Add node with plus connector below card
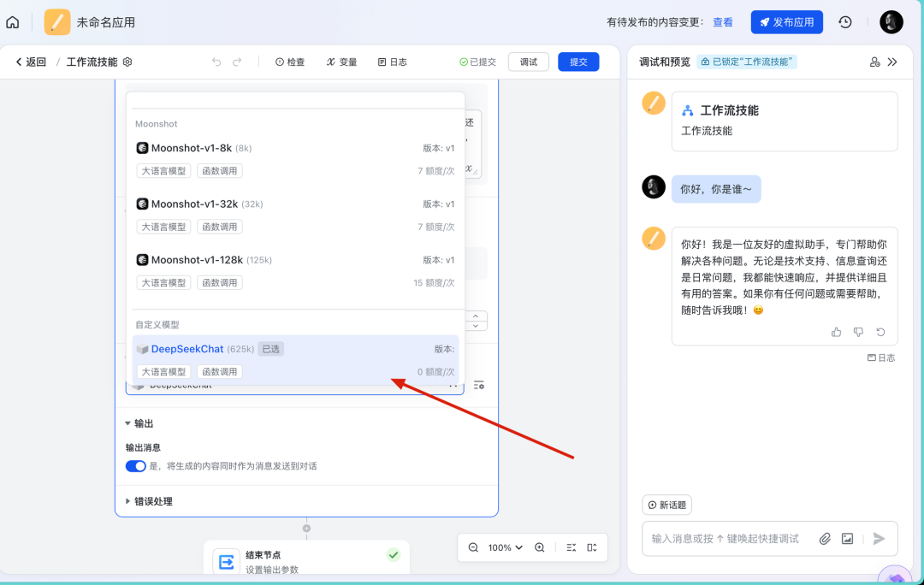The image size is (924, 585). coord(306,529)
